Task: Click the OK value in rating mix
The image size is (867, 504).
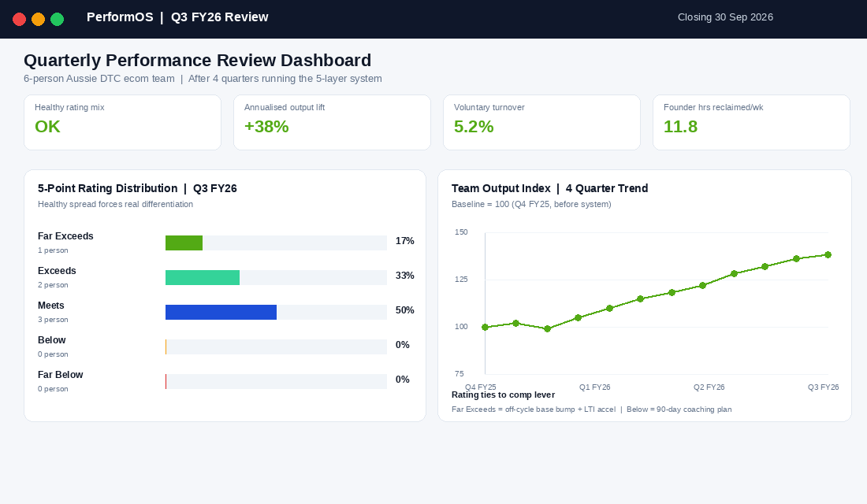Action: pos(47,127)
